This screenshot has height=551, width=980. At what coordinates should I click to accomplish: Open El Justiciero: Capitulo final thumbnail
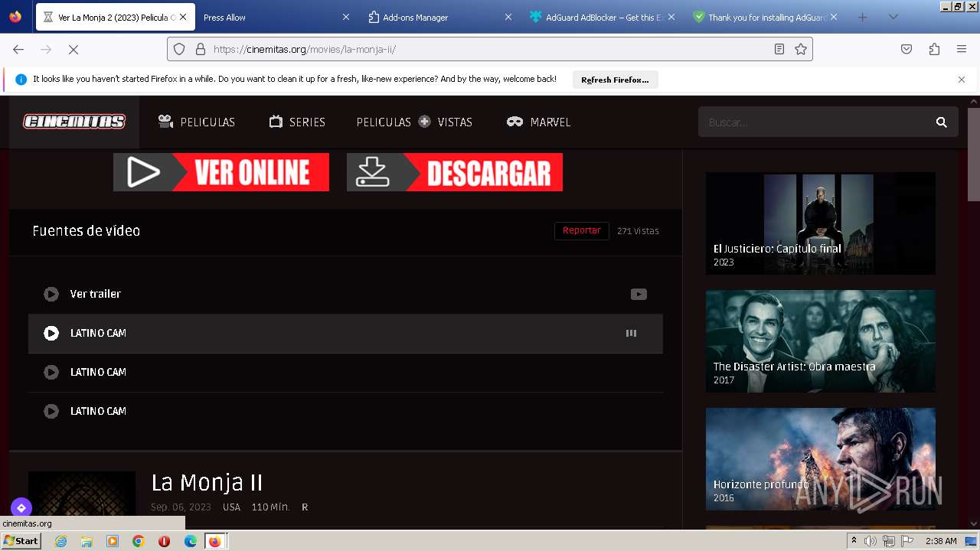click(820, 223)
